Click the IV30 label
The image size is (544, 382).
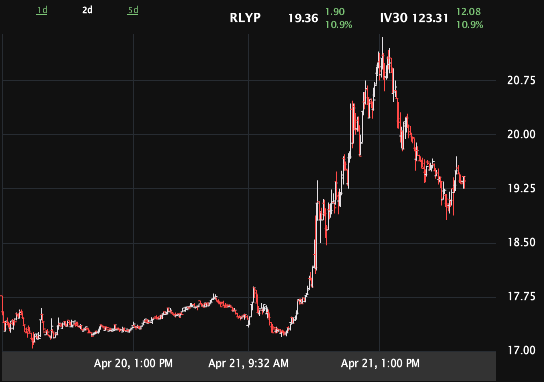tap(394, 18)
